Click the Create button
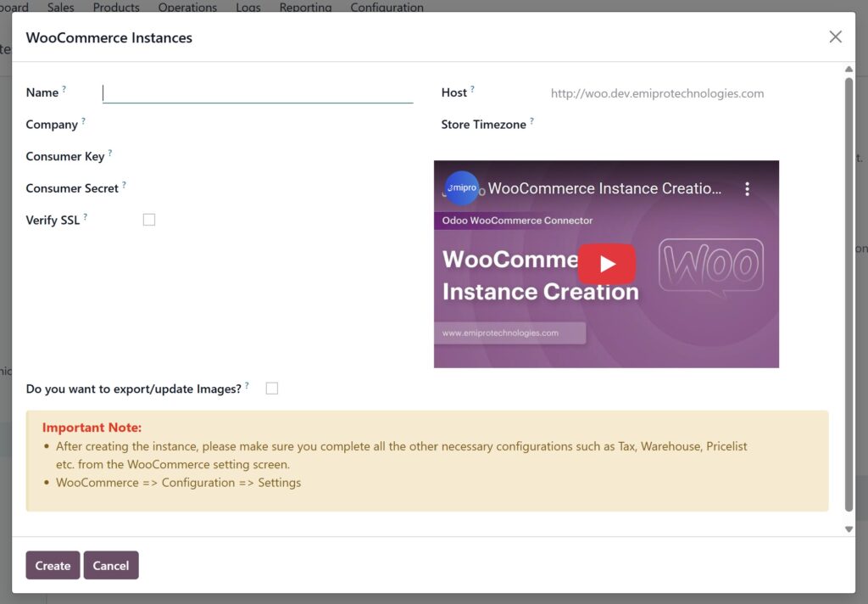Image resolution: width=868 pixels, height=604 pixels. (x=53, y=565)
